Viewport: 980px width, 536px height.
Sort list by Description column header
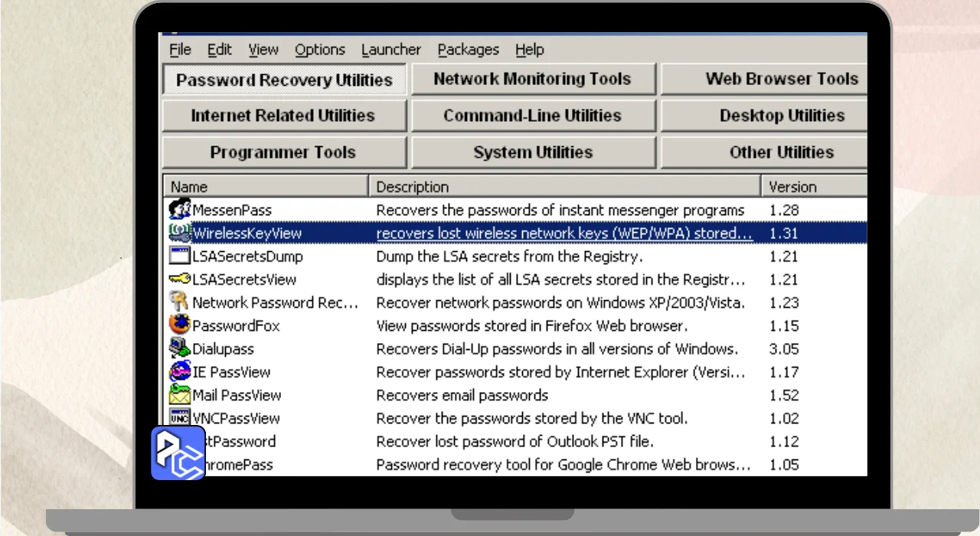point(565,187)
